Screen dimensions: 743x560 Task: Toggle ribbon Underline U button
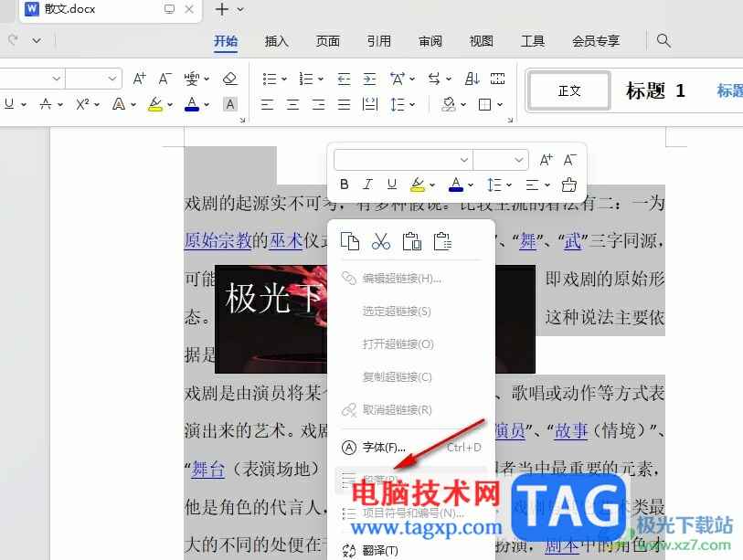[9, 104]
